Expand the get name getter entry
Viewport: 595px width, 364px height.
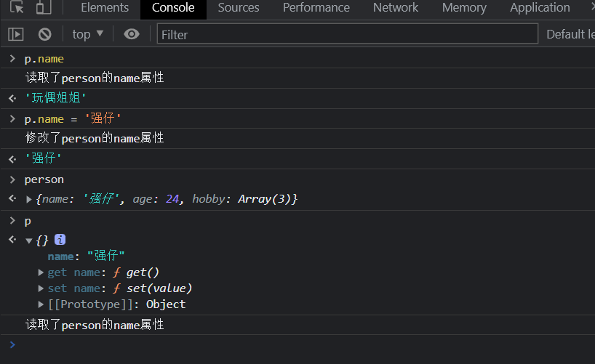pyautogui.click(x=41, y=272)
